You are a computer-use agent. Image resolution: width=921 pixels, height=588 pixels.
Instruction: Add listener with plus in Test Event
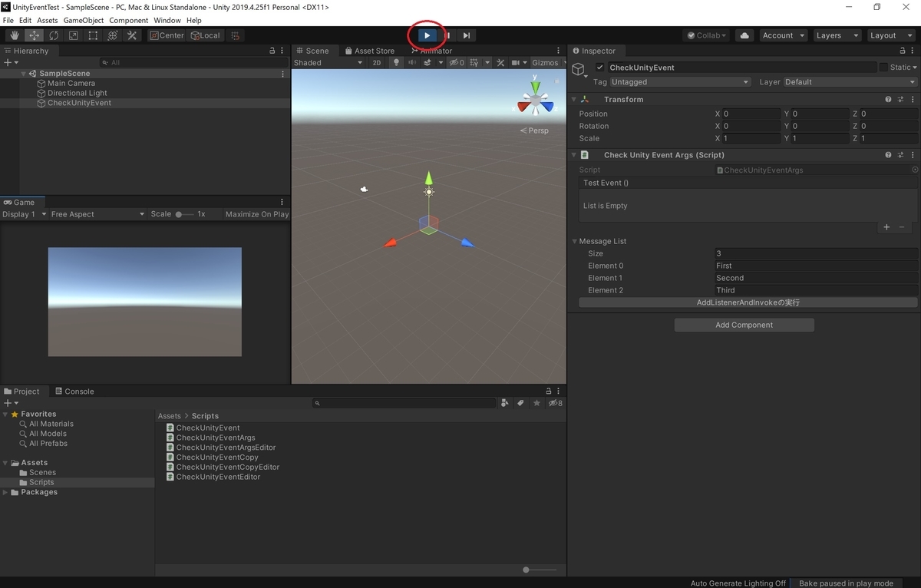[886, 227]
